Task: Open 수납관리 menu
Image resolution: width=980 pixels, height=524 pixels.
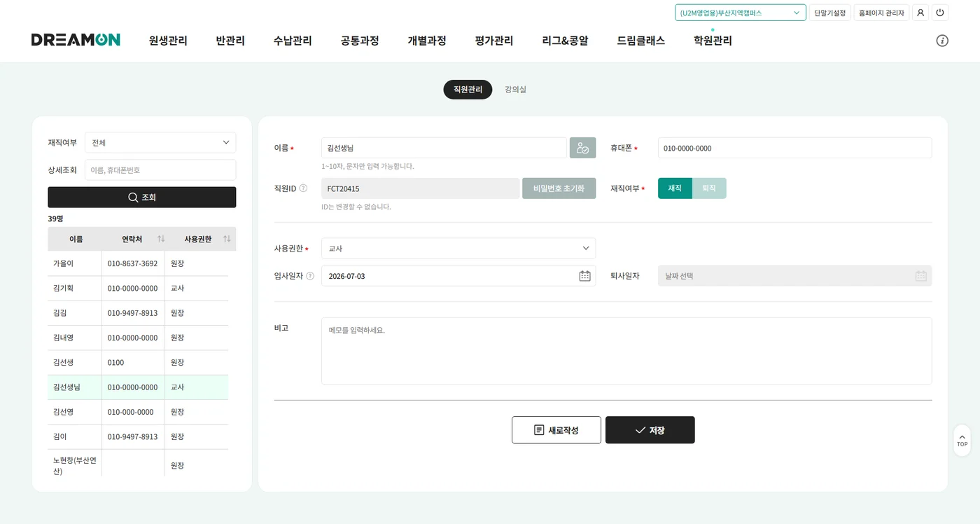Action: 293,41
